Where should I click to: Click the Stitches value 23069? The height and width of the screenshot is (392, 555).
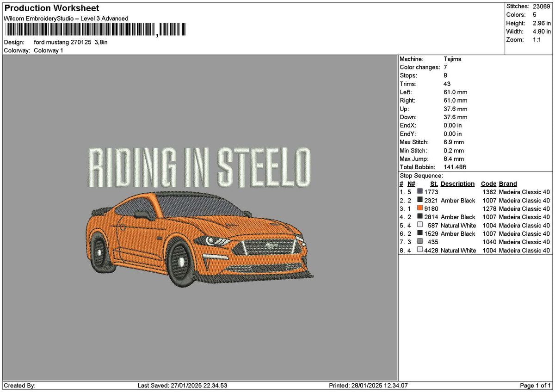(542, 6)
